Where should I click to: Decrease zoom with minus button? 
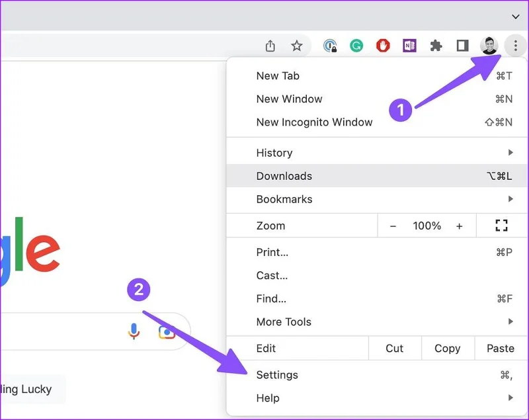pos(393,226)
